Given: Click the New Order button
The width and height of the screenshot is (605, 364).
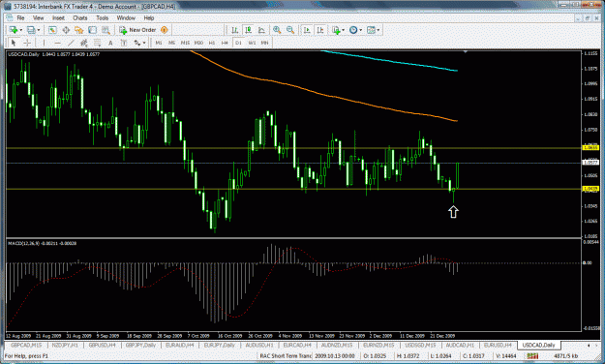Looking at the screenshot, I should [137, 30].
